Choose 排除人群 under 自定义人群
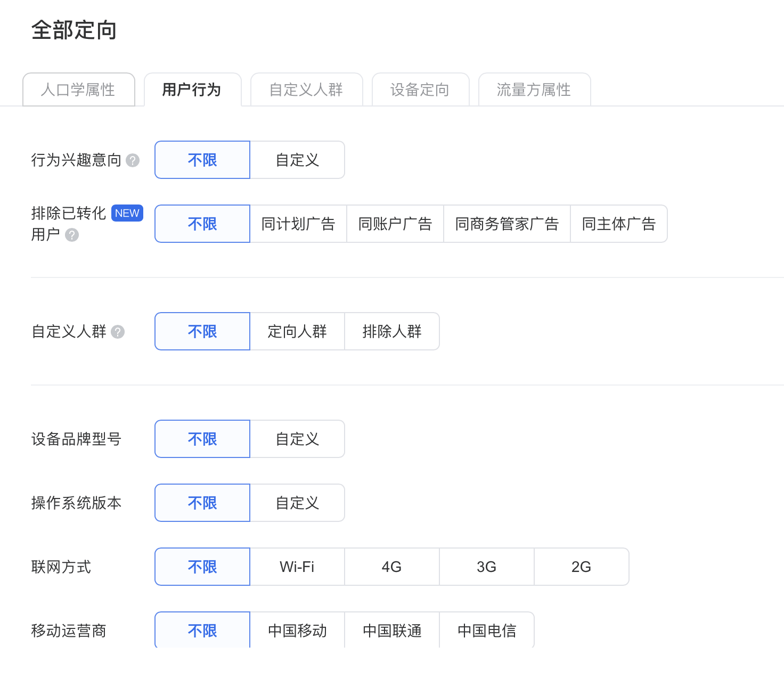Screen dimensions: 784x687 [391, 331]
